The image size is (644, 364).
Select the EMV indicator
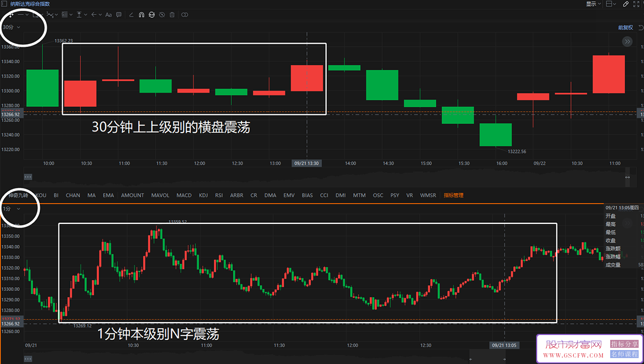[289, 195]
